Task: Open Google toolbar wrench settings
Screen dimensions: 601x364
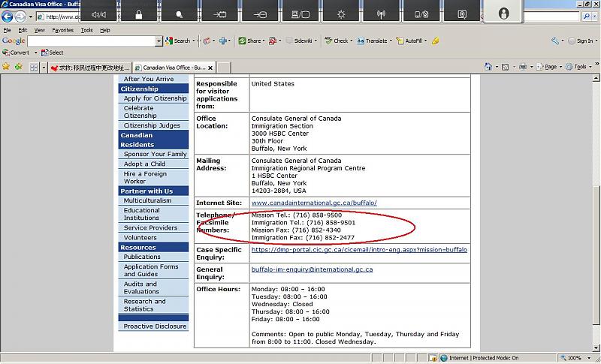Action: point(555,41)
